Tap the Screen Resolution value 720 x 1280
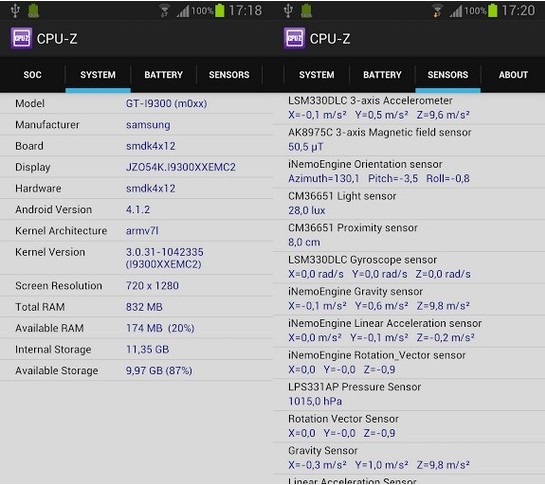The image size is (545, 485). pos(152,286)
